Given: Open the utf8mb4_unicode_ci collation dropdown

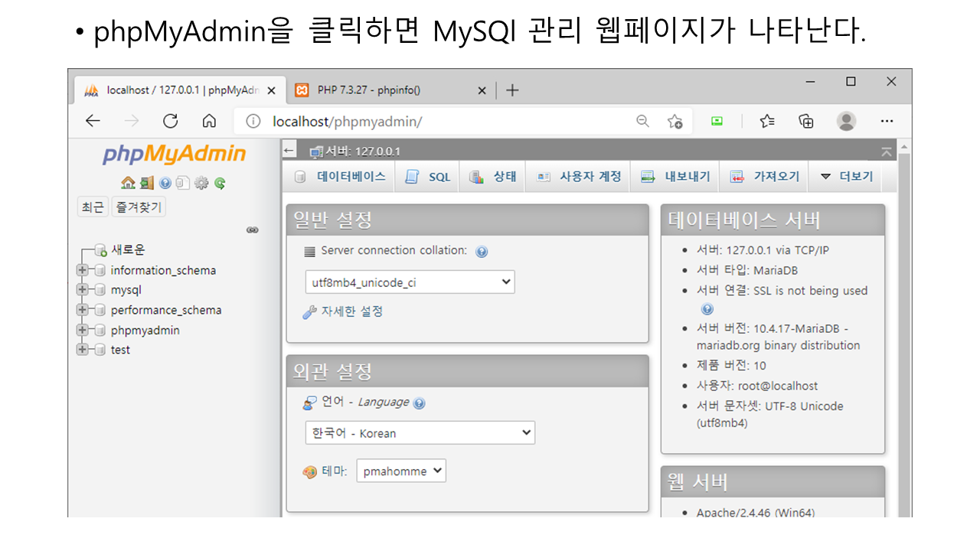Looking at the screenshot, I should click(410, 282).
